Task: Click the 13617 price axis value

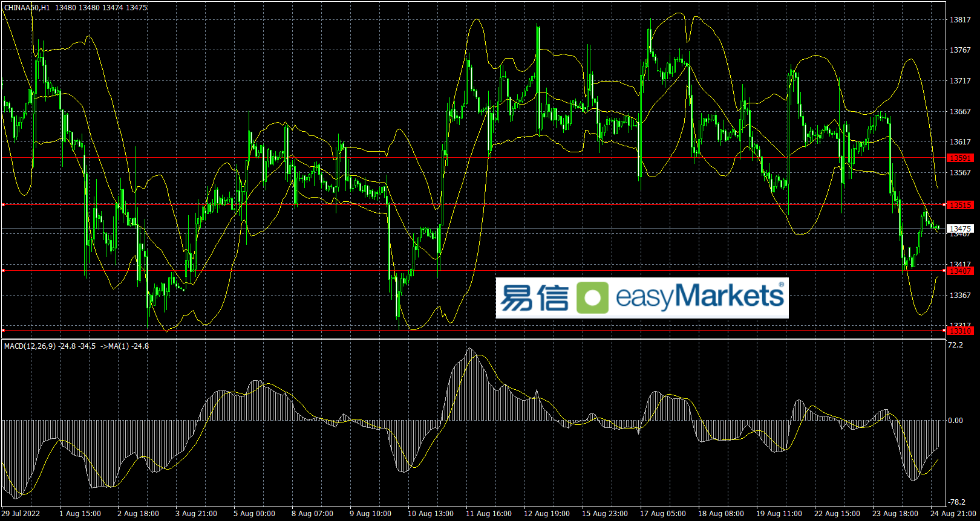Action: (x=960, y=142)
